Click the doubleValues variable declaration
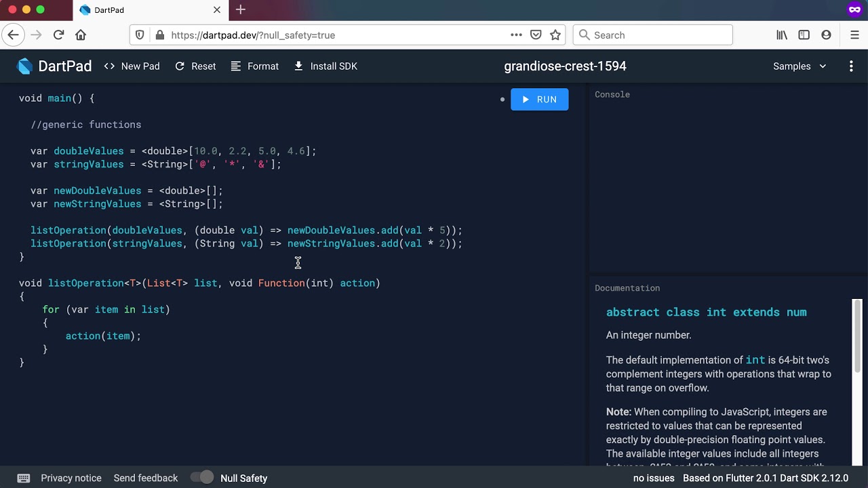868x488 pixels. 174,151
